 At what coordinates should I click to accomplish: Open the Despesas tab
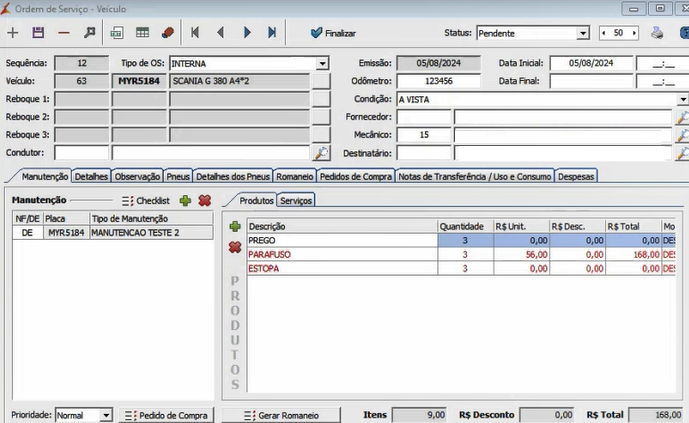(576, 177)
